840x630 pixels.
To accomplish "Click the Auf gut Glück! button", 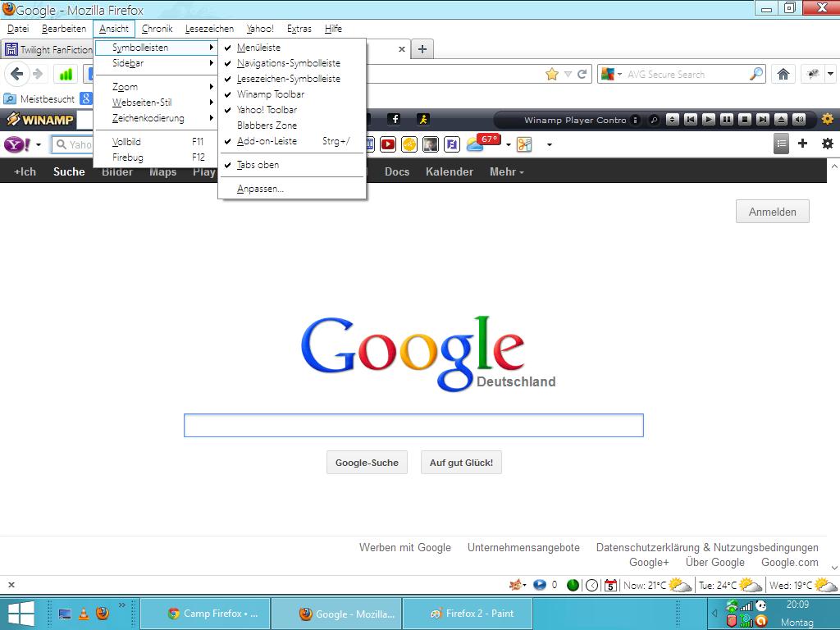I will [x=461, y=463].
